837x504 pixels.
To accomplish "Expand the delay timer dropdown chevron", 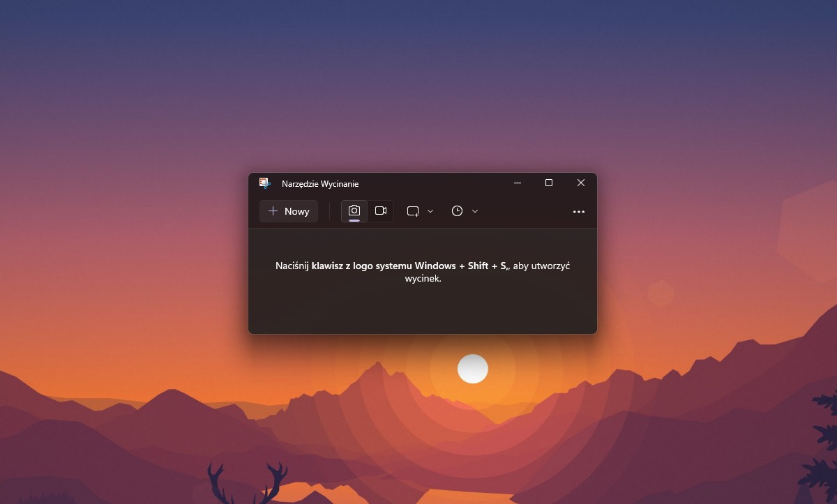I will tap(475, 211).
